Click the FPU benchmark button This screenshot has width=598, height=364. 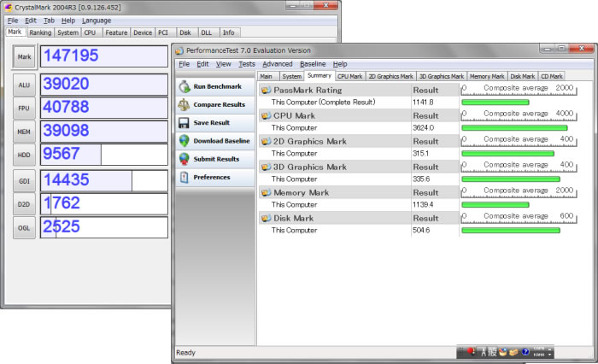point(24,108)
